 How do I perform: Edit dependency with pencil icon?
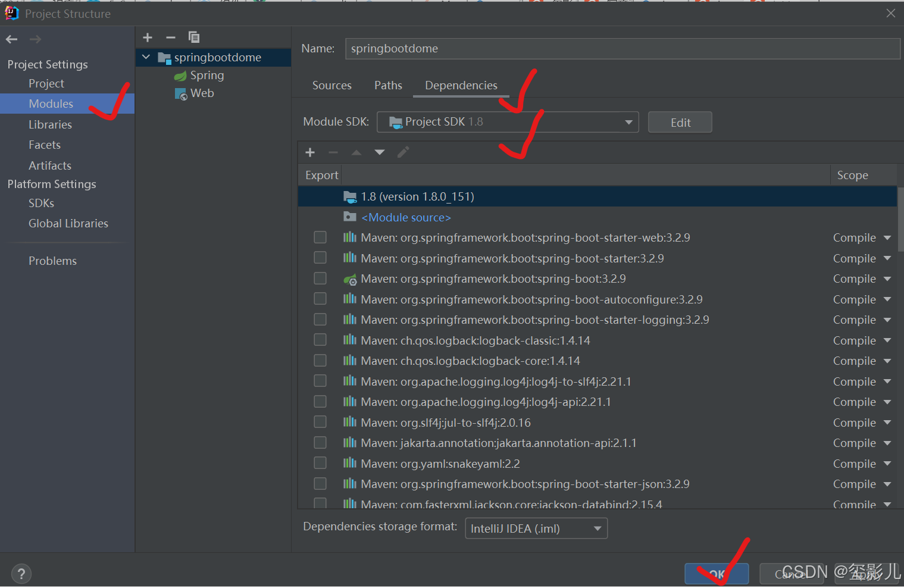(403, 152)
